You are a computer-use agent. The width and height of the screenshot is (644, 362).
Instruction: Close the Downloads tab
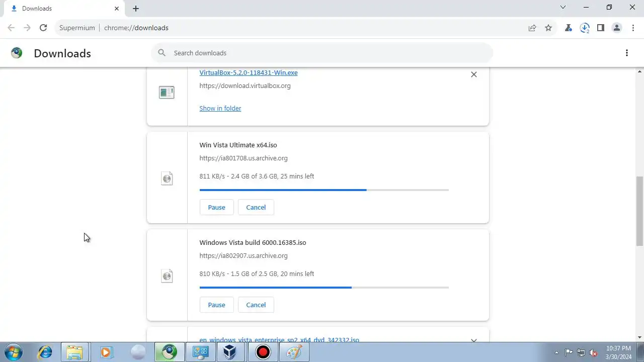pyautogui.click(x=117, y=9)
